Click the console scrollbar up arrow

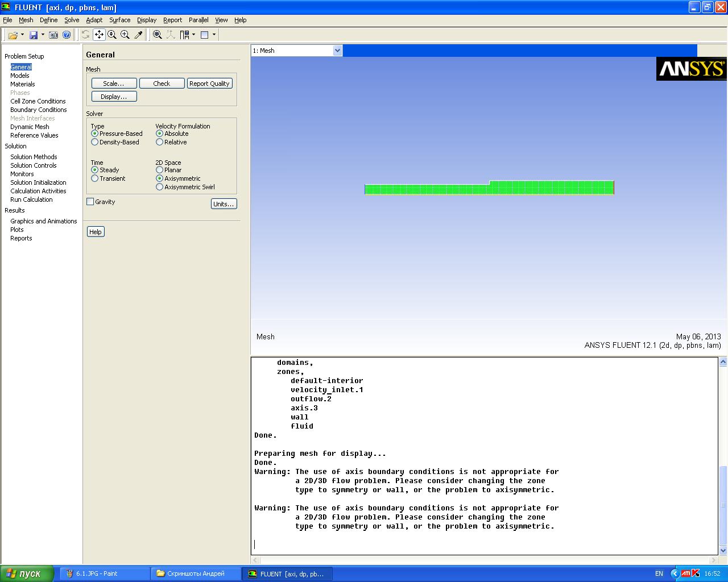click(x=723, y=361)
